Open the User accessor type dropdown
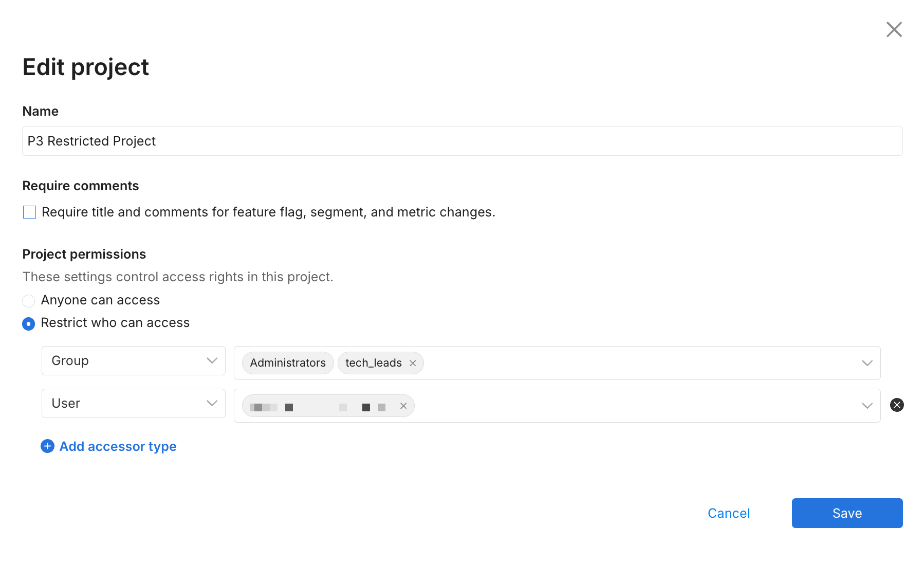 click(x=134, y=404)
